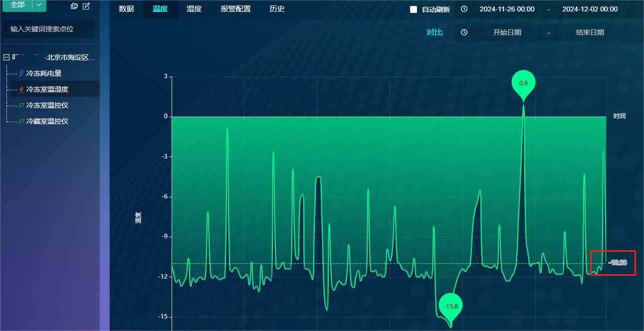Click the green leaf icon beside 冷冻室温控仪
The width and height of the screenshot is (644, 331).
21,106
